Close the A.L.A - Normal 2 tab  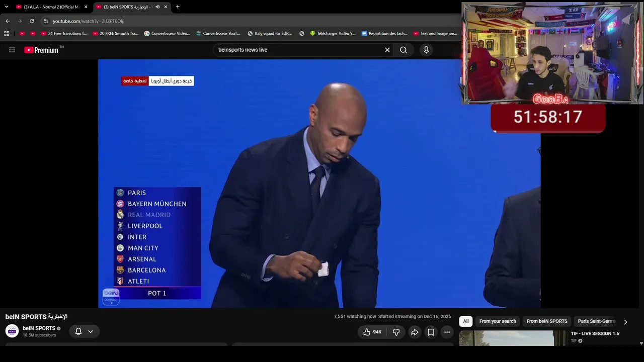tap(86, 7)
